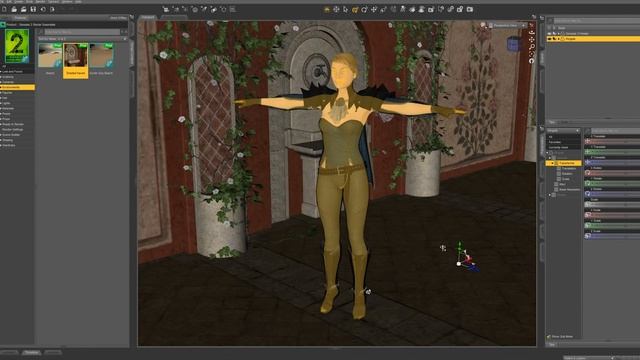640x360 pixels.
Task: Open the Tips tab under Scene panel
Action: click(x=552, y=122)
